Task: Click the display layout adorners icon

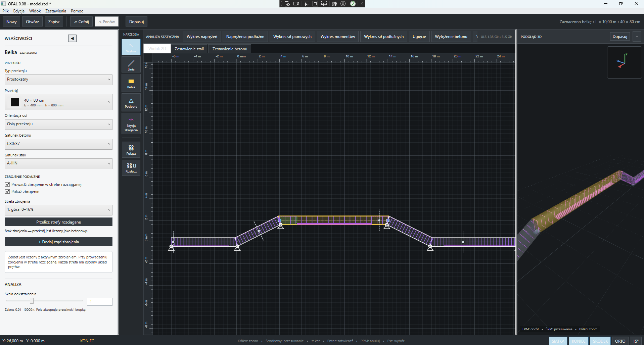Action: point(315,4)
